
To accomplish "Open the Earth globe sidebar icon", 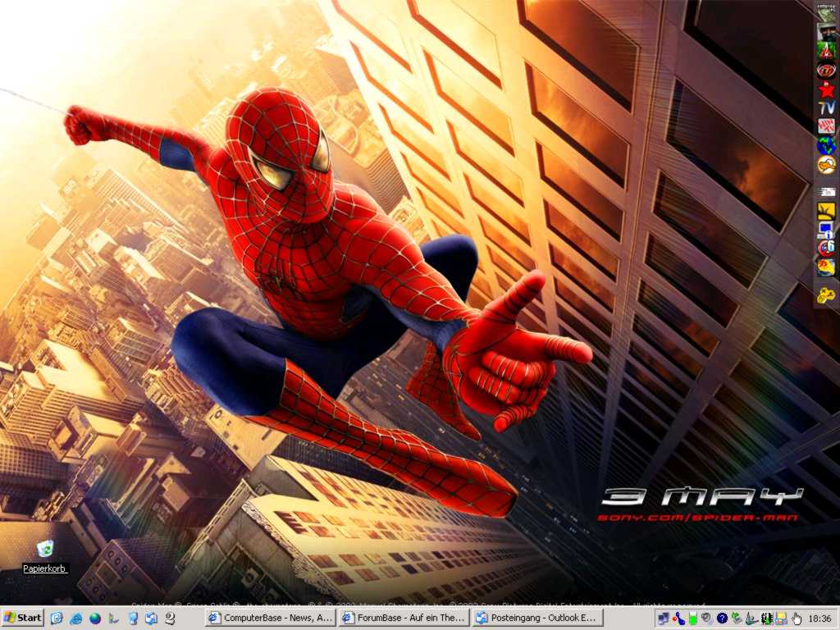I will coord(826,145).
